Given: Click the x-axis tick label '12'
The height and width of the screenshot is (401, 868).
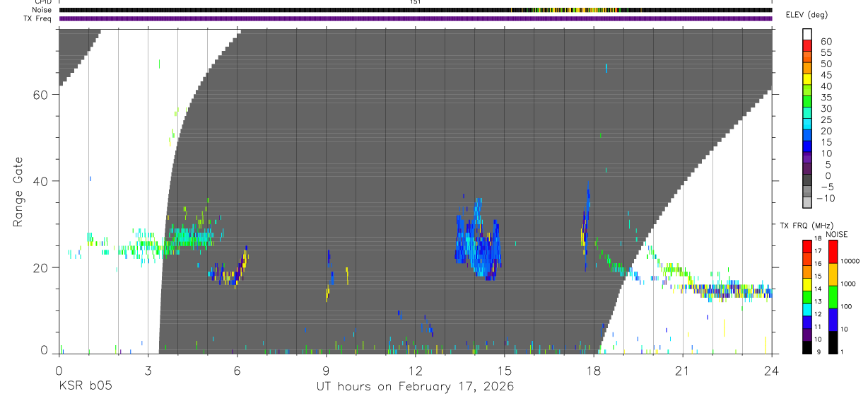Looking at the screenshot, I should (415, 371).
